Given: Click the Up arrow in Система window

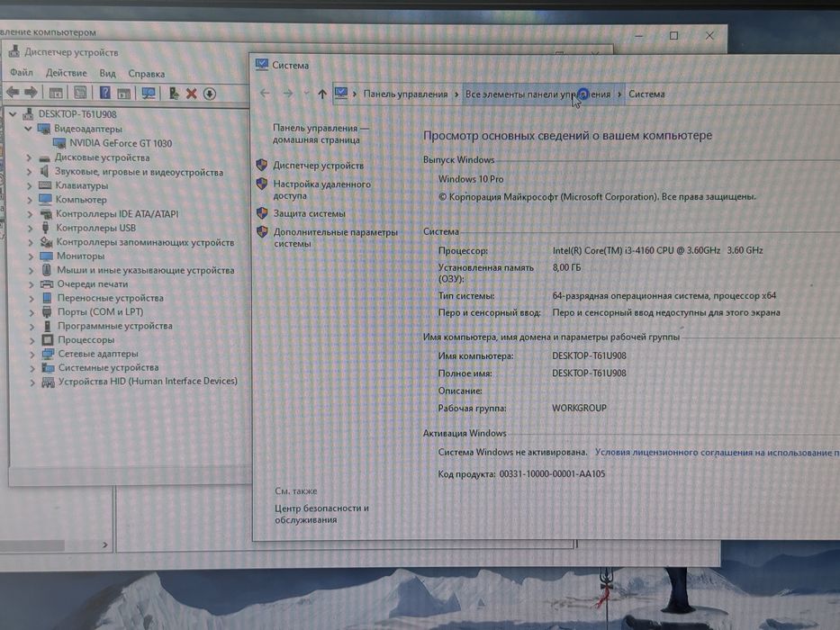Looking at the screenshot, I should (322, 94).
